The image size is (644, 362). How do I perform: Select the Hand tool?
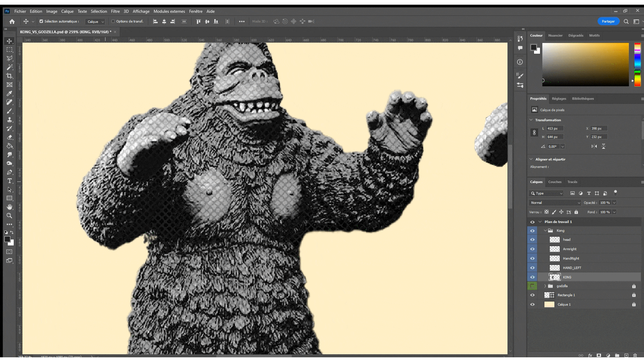pyautogui.click(x=9, y=207)
